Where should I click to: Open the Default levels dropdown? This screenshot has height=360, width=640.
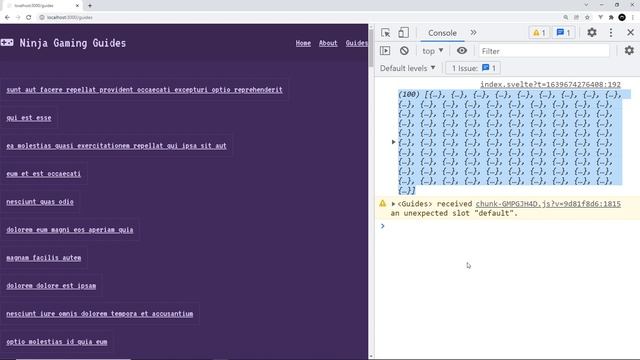407,68
